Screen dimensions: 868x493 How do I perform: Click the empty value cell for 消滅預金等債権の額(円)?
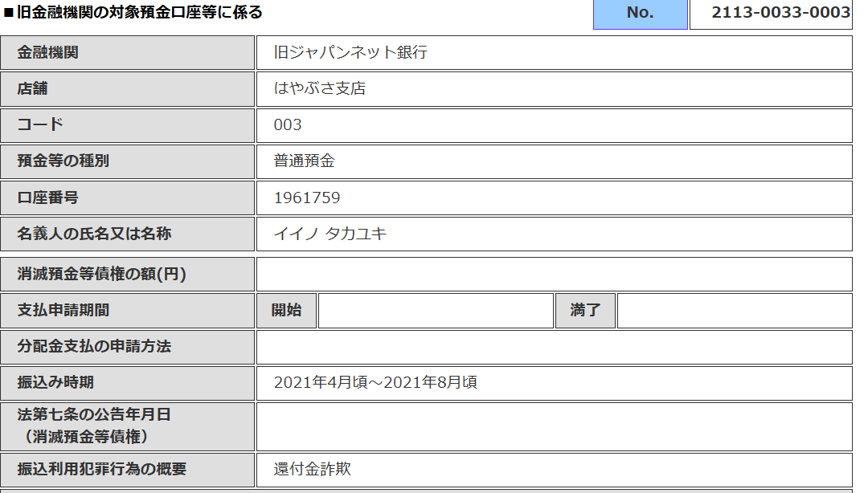[554, 274]
